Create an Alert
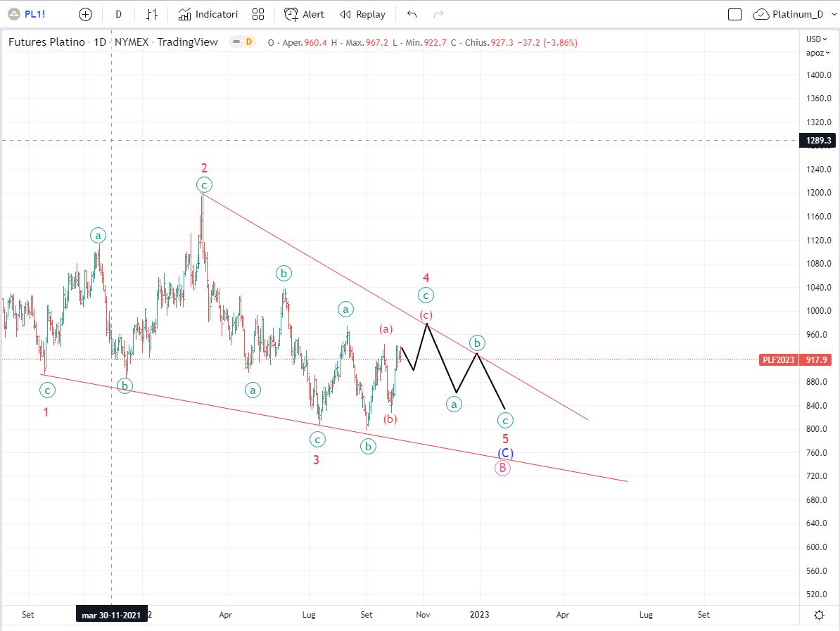The height and width of the screenshot is (631, 840). click(x=305, y=15)
